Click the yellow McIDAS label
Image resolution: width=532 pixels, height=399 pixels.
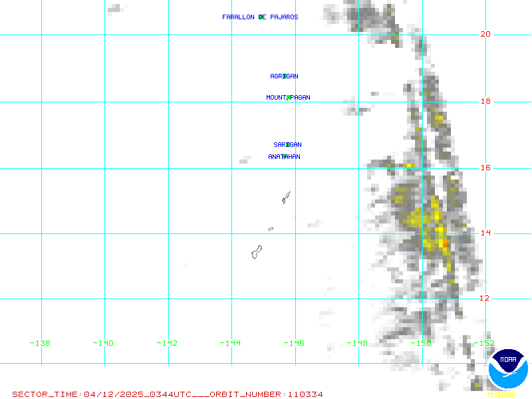coord(501,394)
